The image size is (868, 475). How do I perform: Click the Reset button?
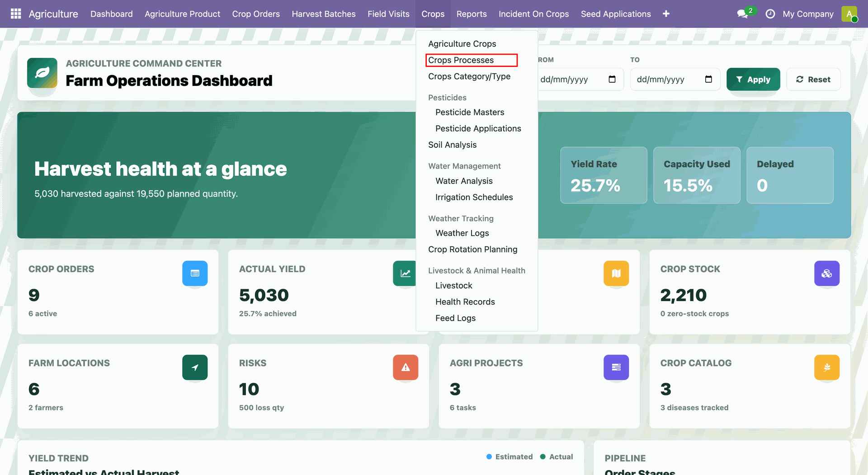[813, 80]
